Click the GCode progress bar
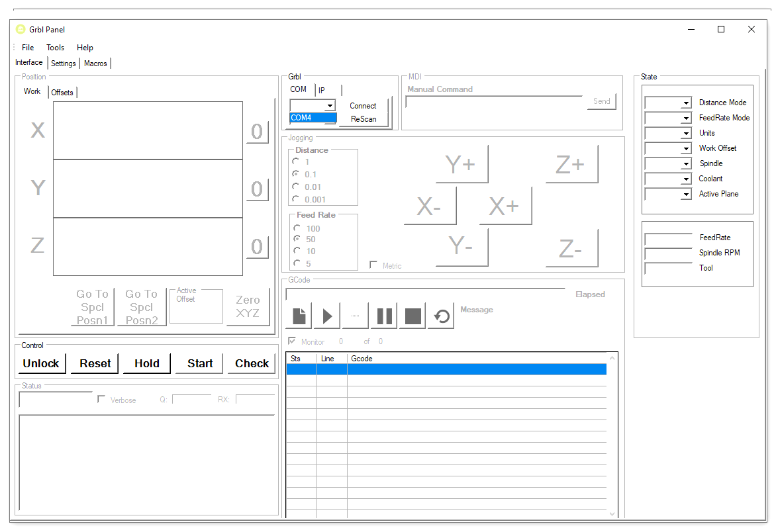 pos(425,294)
